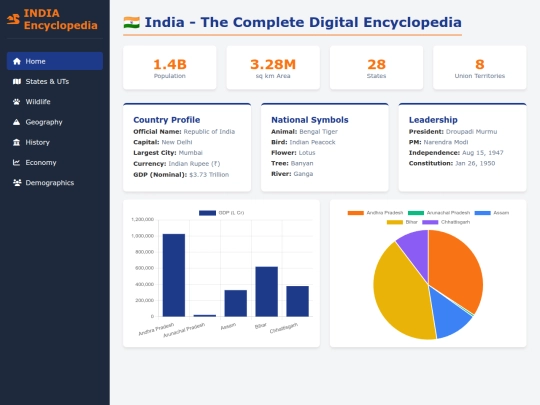
Task: Click the Wildlife paw icon
Action: 17,102
